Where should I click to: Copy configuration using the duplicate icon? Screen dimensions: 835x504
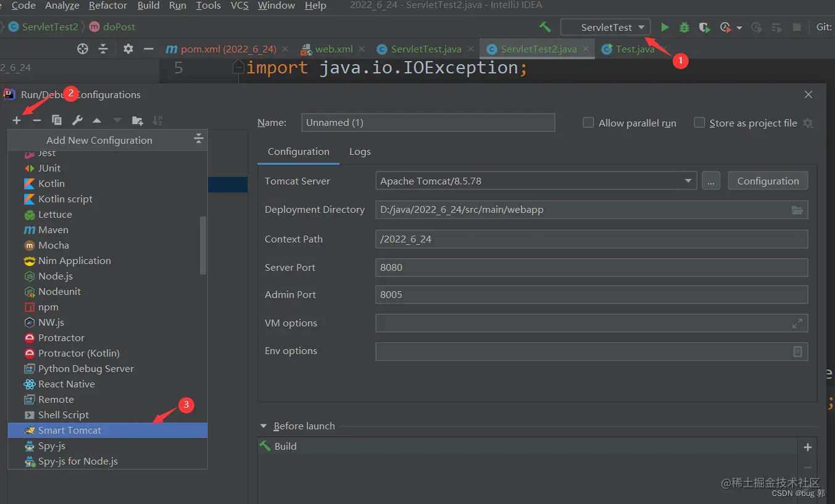pyautogui.click(x=57, y=120)
